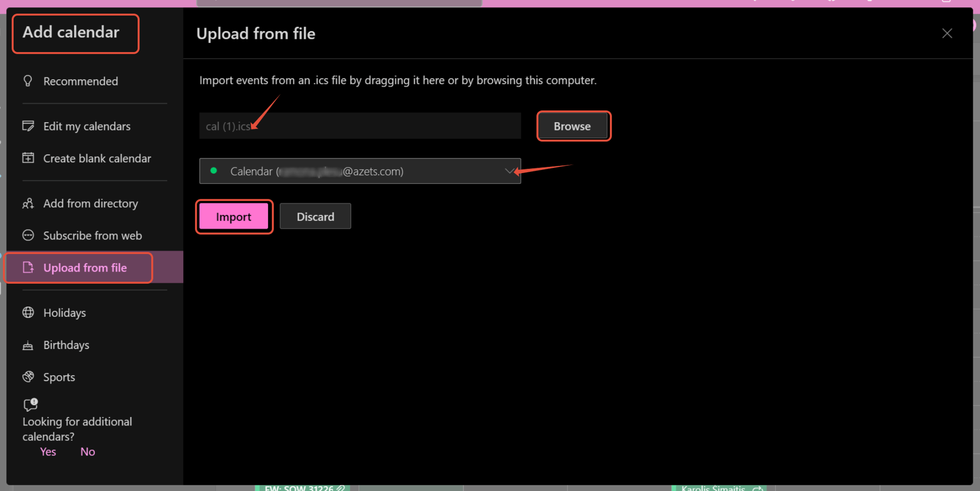The image size is (980, 491).
Task: Answer Yes to additional calendars question
Action: 48,452
